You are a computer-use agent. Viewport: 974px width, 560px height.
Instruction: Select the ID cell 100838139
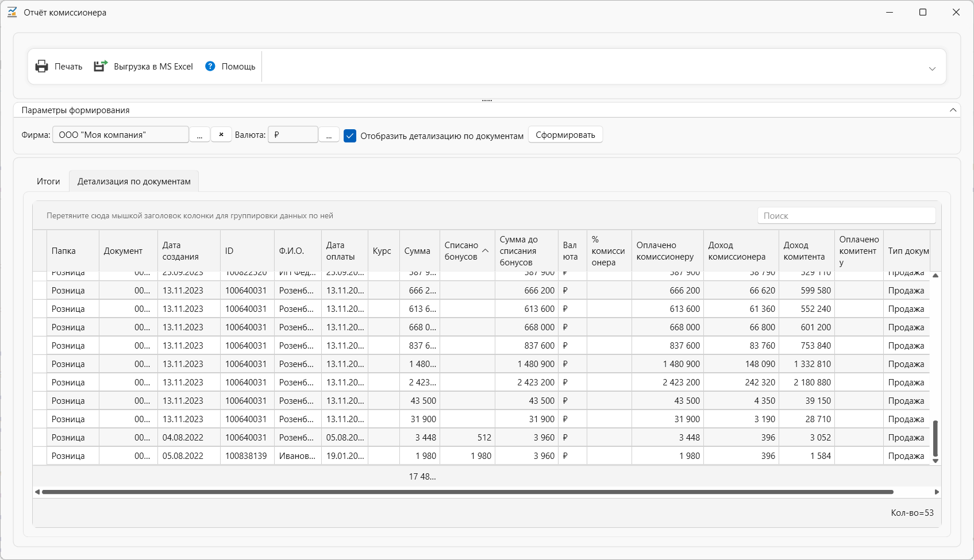(x=247, y=456)
